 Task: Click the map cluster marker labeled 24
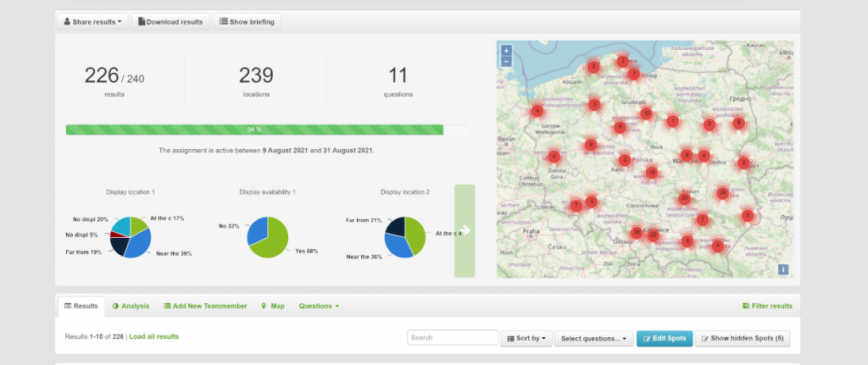722,193
